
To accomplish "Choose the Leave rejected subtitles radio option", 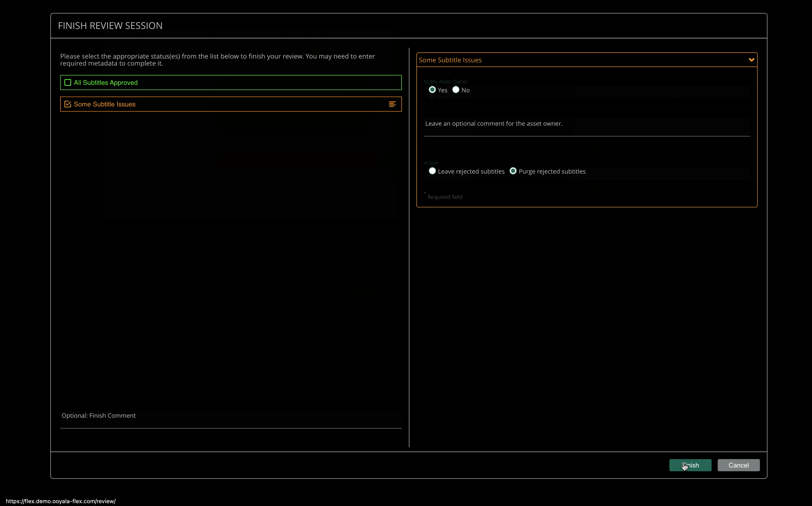I will [x=432, y=171].
